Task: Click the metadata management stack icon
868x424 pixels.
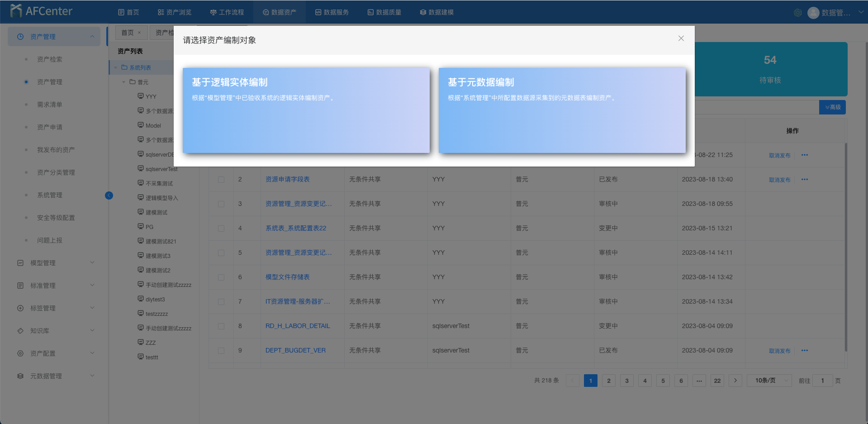Action: (x=20, y=376)
